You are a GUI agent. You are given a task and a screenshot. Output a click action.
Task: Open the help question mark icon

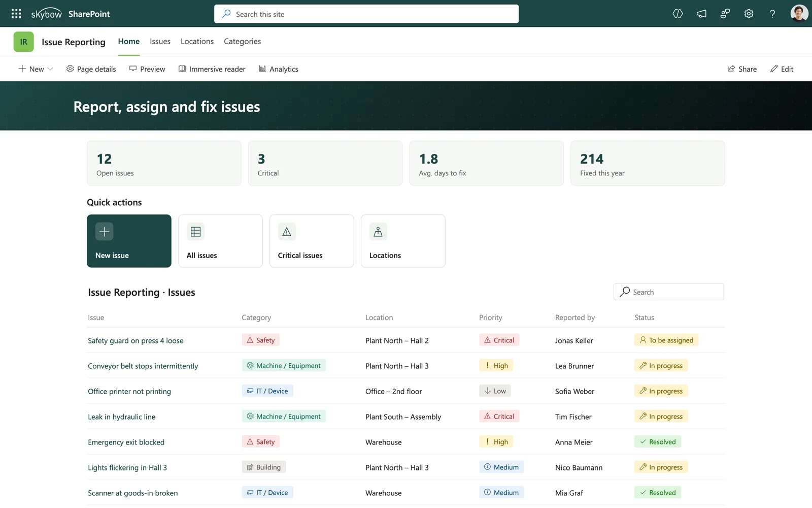point(772,14)
